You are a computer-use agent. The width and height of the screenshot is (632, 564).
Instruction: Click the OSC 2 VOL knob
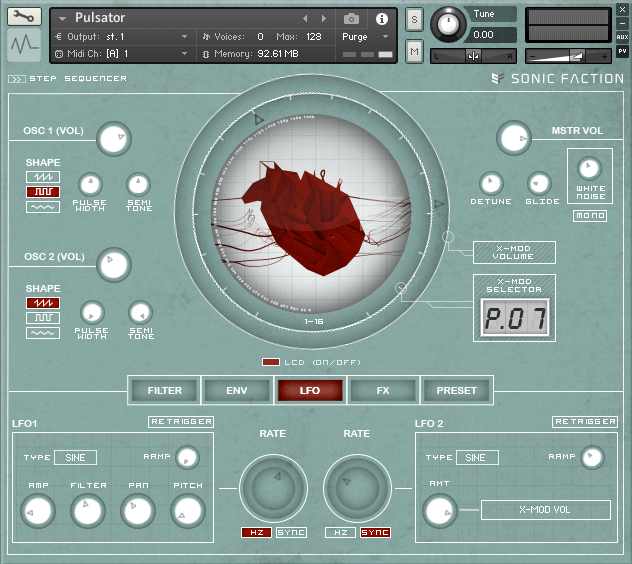pos(114,264)
